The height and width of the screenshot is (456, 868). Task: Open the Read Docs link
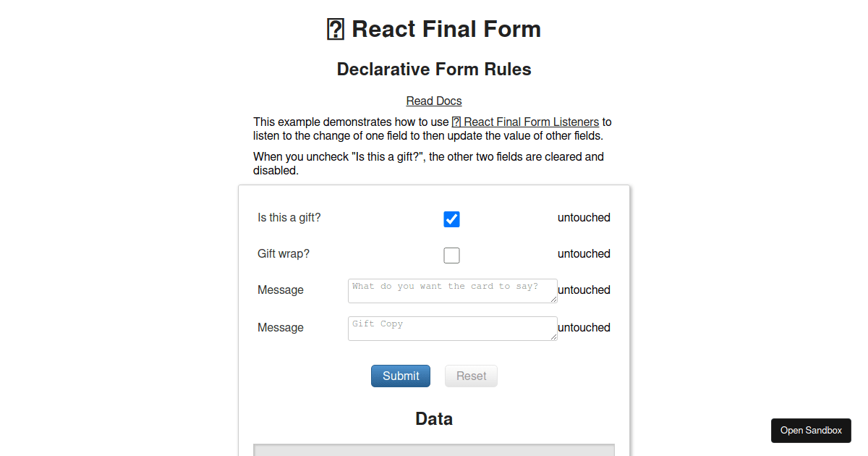click(433, 101)
